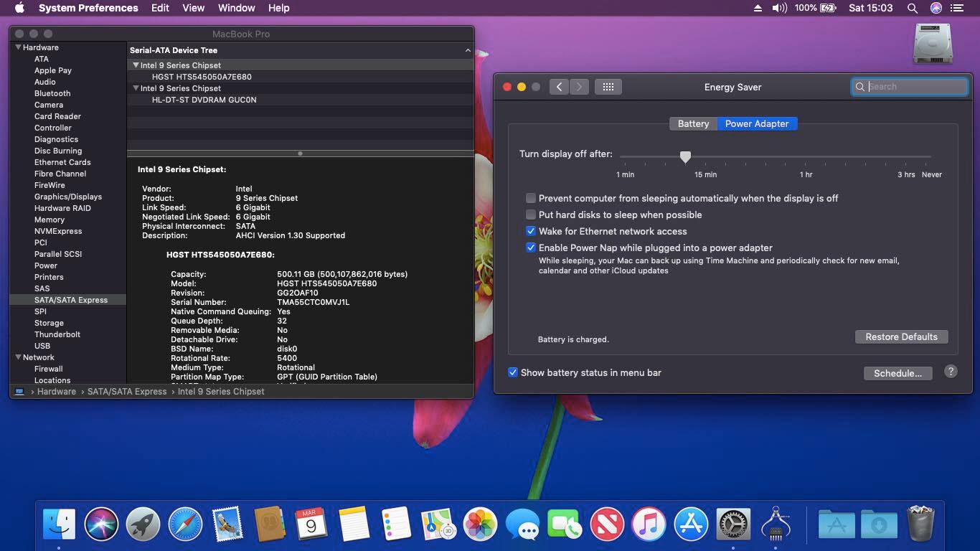The width and height of the screenshot is (980, 551).
Task: Click the Spotlight search icon in menu bar
Action: [912, 8]
